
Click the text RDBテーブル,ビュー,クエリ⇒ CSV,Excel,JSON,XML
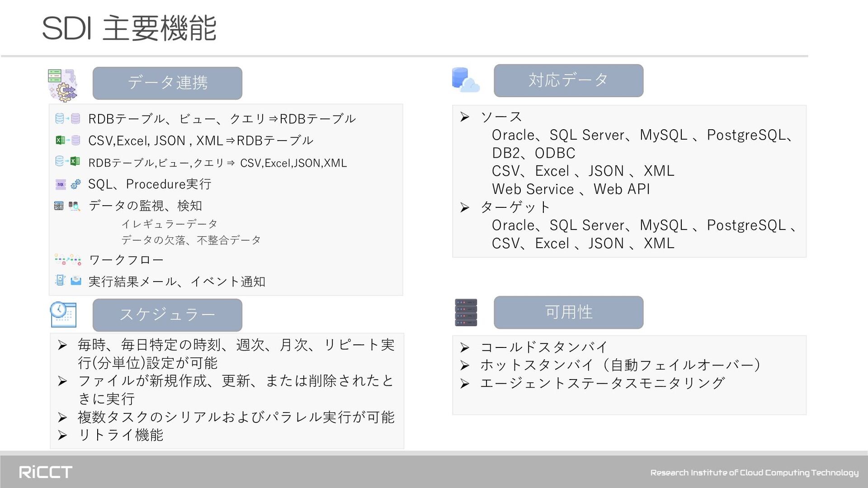(217, 163)
